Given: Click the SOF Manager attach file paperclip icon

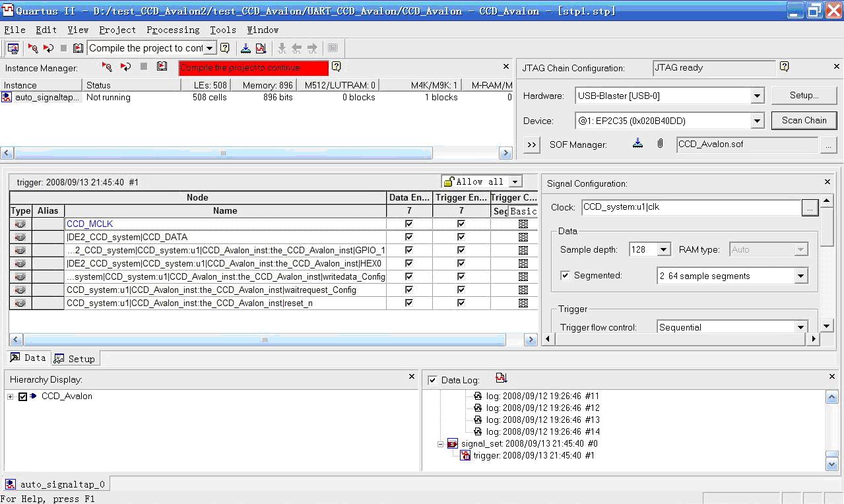Looking at the screenshot, I should point(660,143).
